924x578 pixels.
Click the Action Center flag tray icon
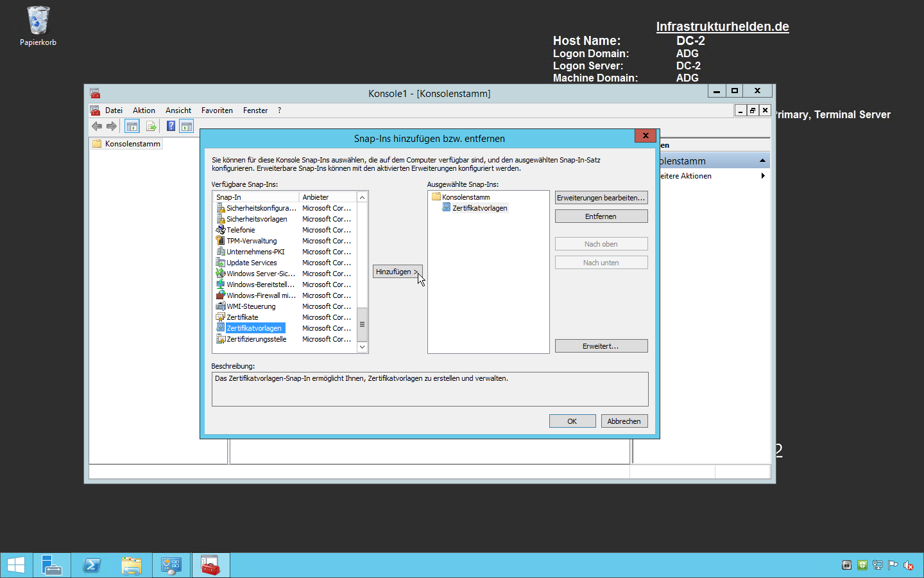pyautogui.click(x=893, y=565)
